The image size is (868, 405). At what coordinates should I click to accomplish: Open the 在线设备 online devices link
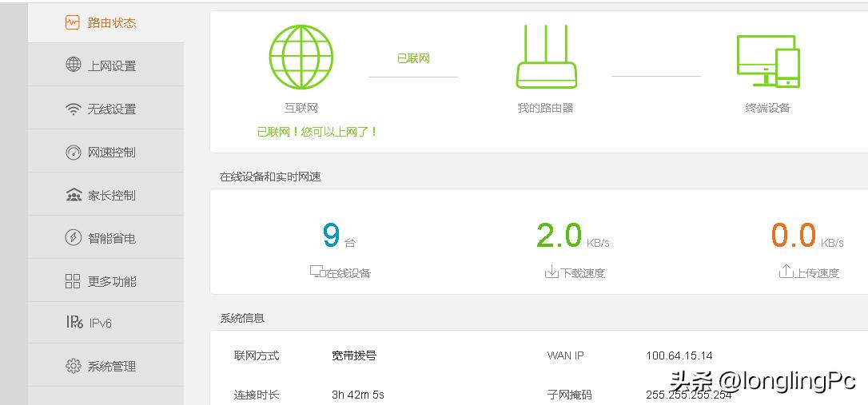(340, 272)
